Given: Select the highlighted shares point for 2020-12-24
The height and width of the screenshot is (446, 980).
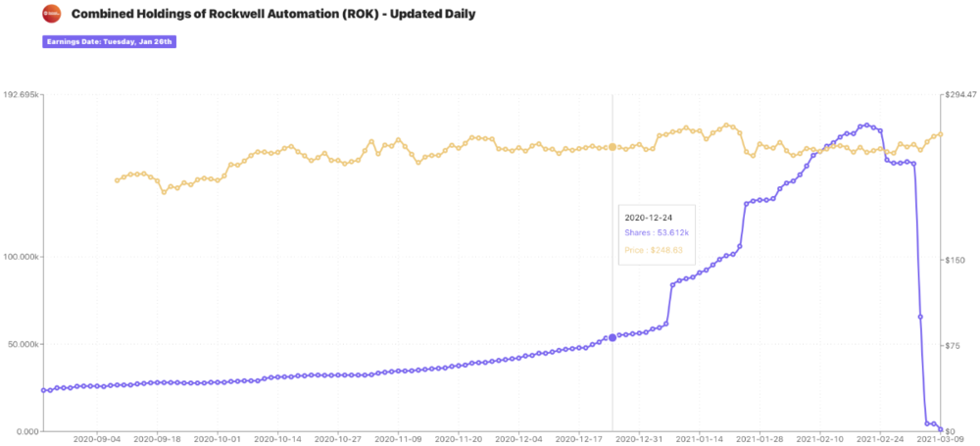Looking at the screenshot, I should (x=612, y=338).
